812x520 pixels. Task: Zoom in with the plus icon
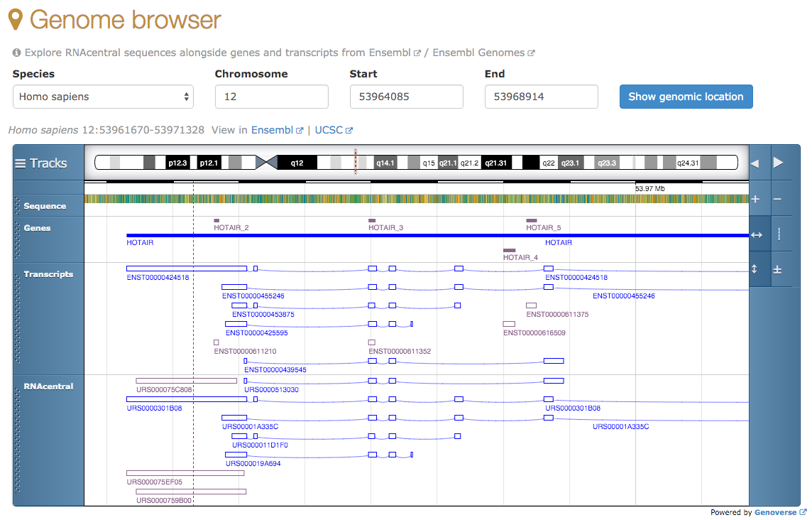click(x=755, y=199)
